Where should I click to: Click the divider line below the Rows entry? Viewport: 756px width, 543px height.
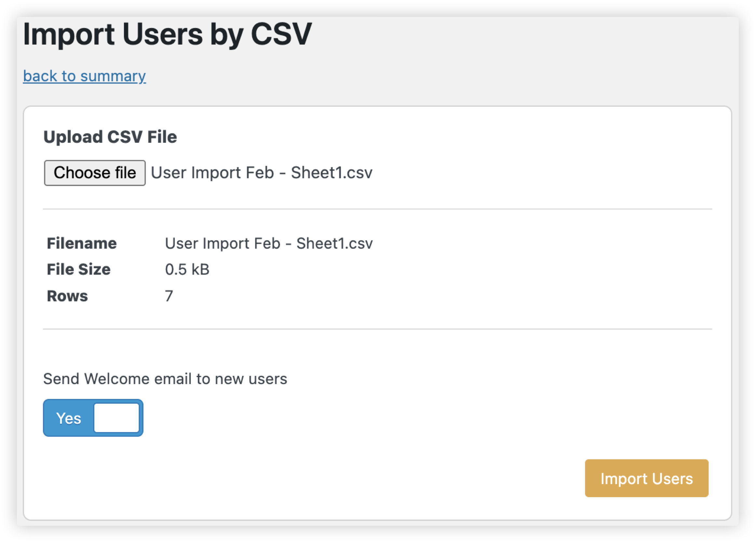(377, 329)
